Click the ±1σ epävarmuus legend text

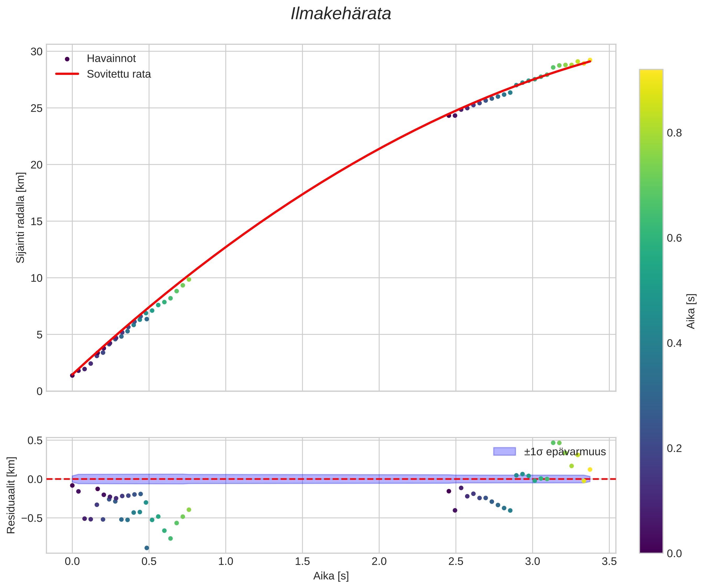565,452
